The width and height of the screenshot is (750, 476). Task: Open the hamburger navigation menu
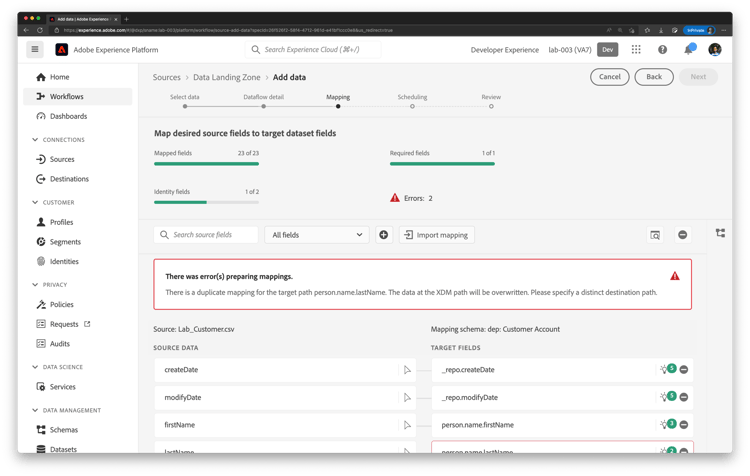(x=34, y=49)
